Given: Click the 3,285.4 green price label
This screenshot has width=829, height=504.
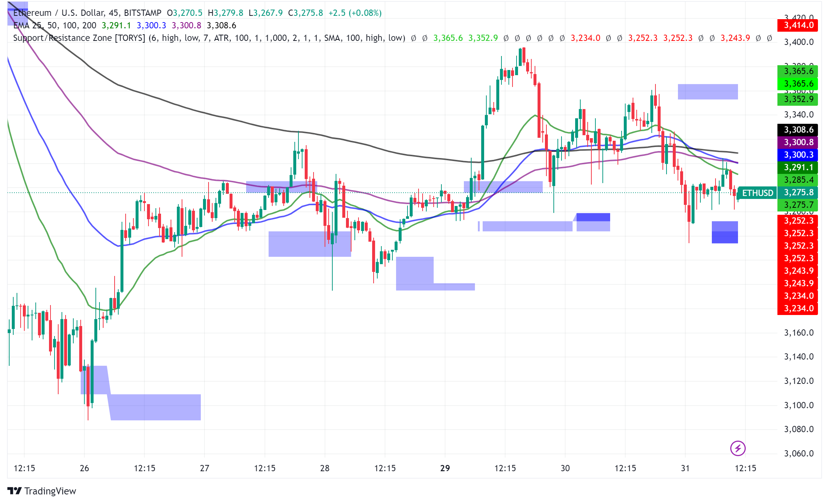Looking at the screenshot, I should click(798, 180).
